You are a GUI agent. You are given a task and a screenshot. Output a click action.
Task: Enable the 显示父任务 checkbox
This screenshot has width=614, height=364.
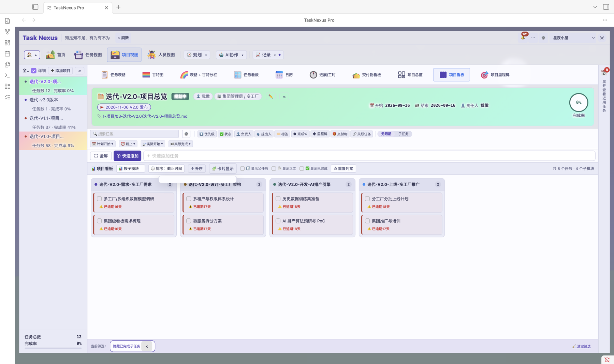(242, 169)
